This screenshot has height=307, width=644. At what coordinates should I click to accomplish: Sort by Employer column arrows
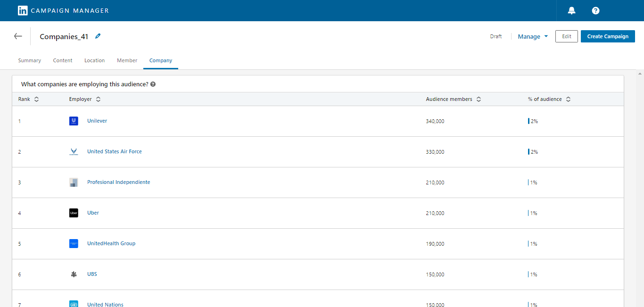98,100
